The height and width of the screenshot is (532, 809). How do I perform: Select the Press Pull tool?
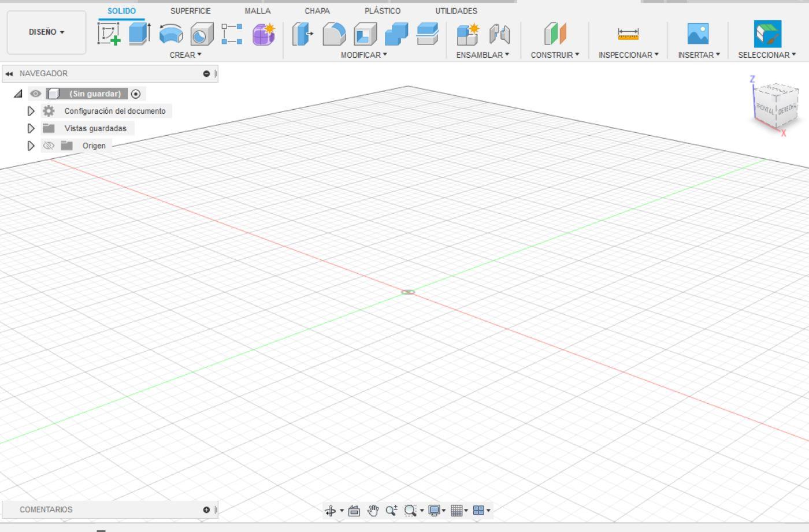point(302,34)
